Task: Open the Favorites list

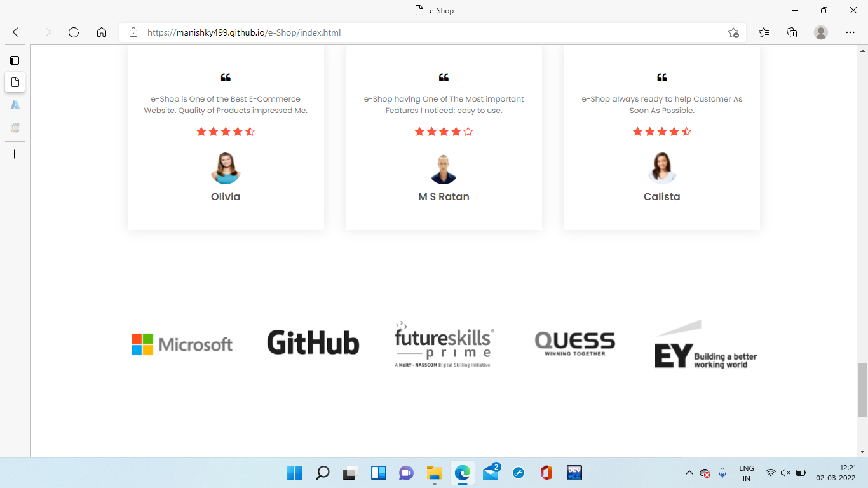Action: click(x=764, y=32)
